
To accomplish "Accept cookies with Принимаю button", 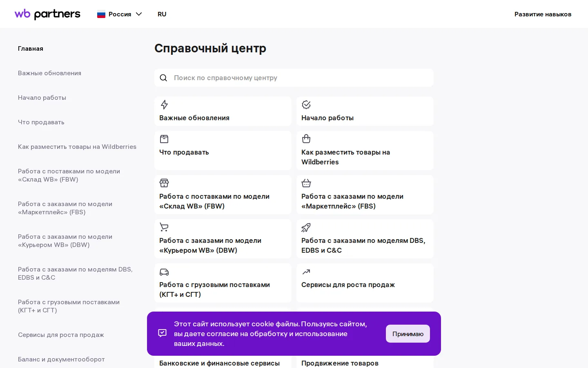I will coord(408,334).
